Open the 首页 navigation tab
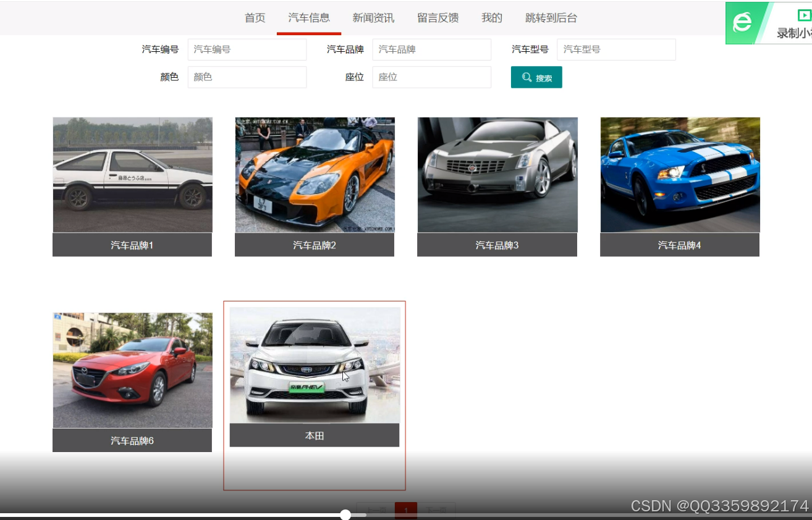The width and height of the screenshot is (812, 520). point(255,18)
